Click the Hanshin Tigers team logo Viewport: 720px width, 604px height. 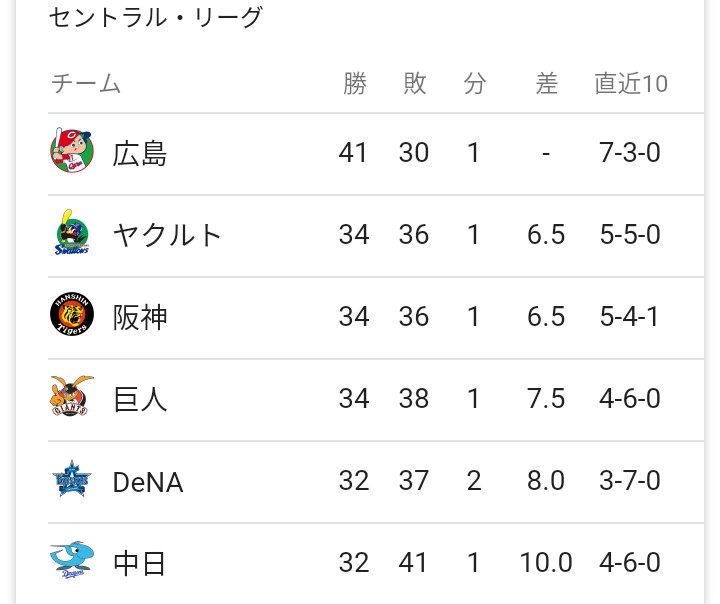pyautogui.click(x=72, y=314)
